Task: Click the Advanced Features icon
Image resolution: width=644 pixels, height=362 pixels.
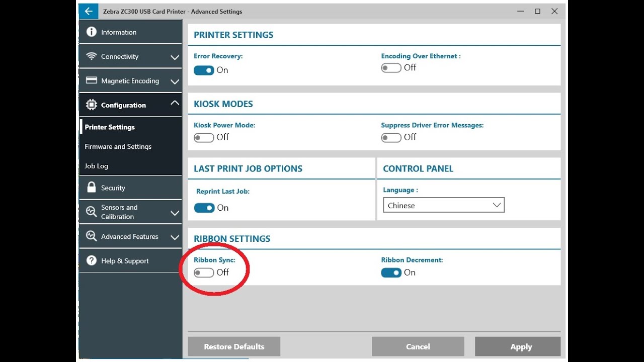Action: (91, 236)
